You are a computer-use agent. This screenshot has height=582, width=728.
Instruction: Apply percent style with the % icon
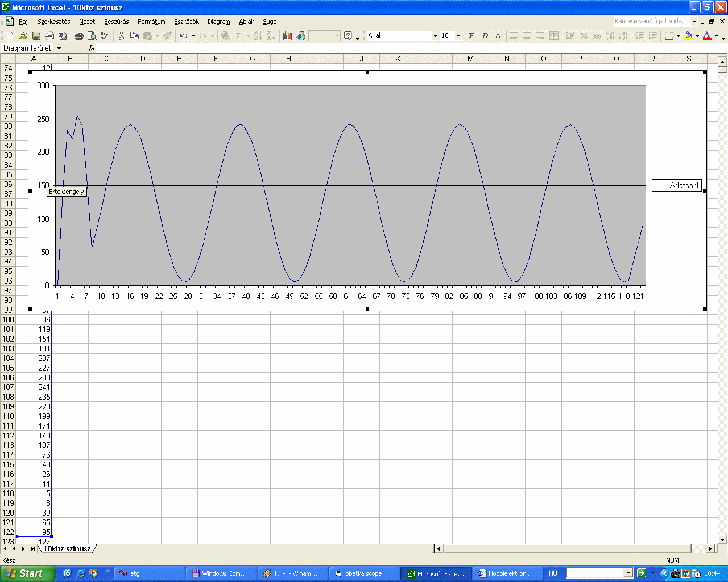point(584,36)
